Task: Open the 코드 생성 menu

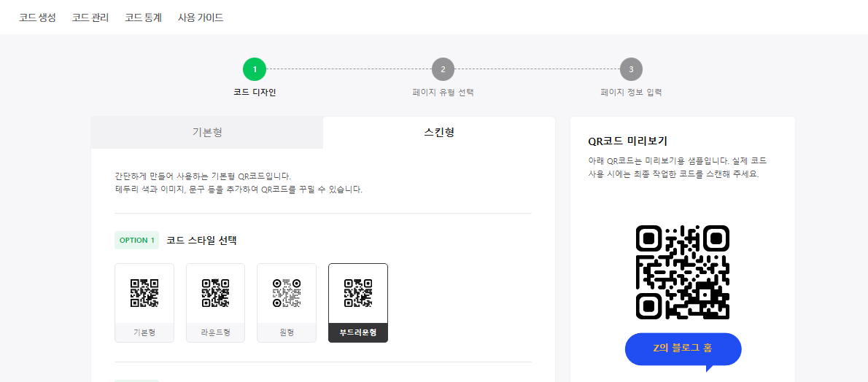Action: [37, 17]
